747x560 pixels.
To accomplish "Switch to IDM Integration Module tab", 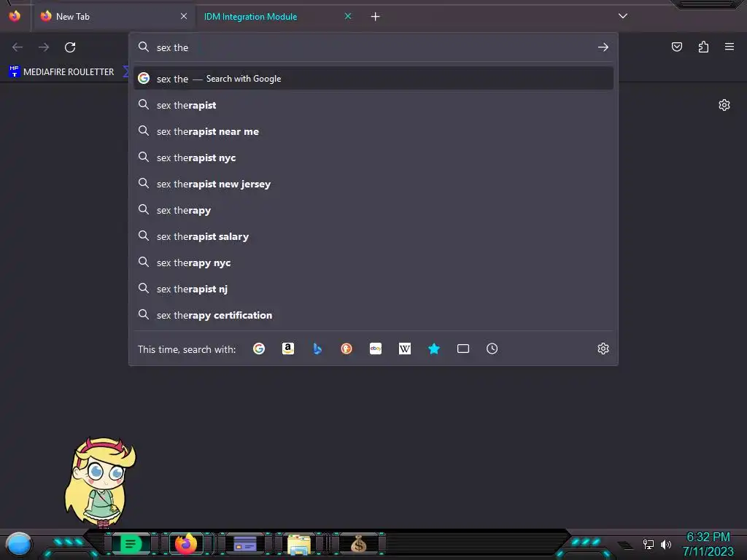I will pos(277,16).
